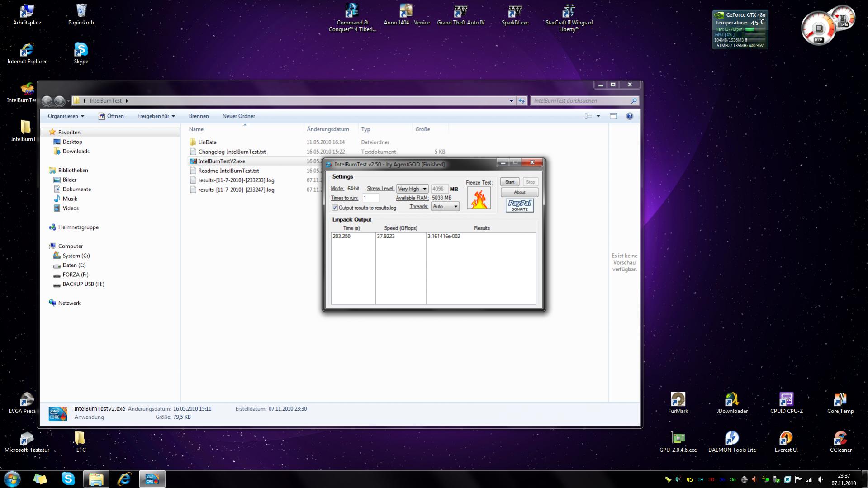Refresh the IntelBurnTest folder view
This screenshot has height=488, width=868.
coord(522,101)
